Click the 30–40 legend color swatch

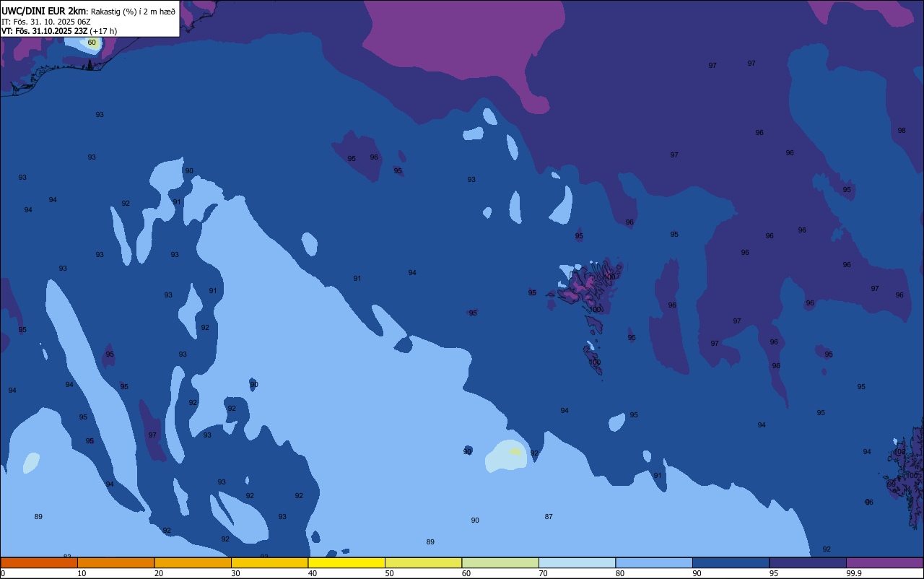269,562
